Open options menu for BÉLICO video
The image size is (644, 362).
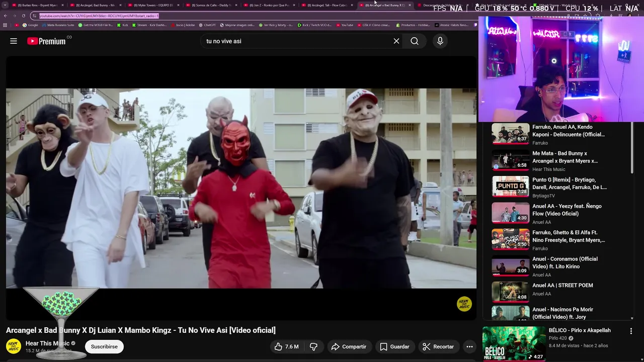631,331
